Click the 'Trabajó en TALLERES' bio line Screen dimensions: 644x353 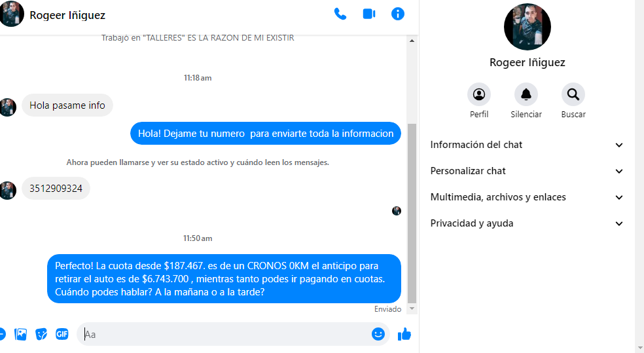[x=198, y=38]
